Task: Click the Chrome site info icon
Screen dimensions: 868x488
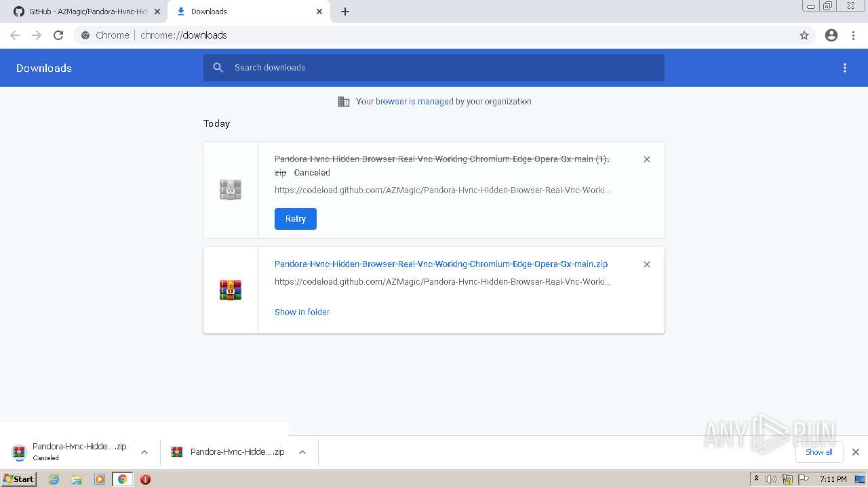Action: tap(85, 35)
